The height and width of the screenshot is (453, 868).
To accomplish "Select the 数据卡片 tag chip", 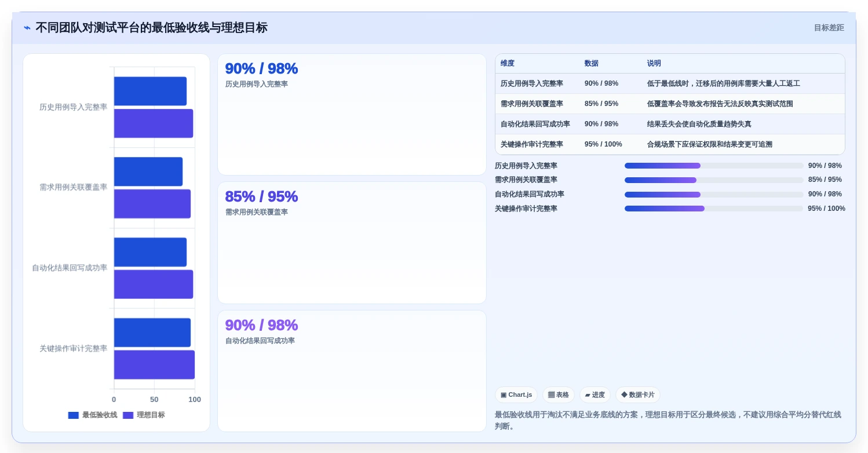I will coord(638,395).
